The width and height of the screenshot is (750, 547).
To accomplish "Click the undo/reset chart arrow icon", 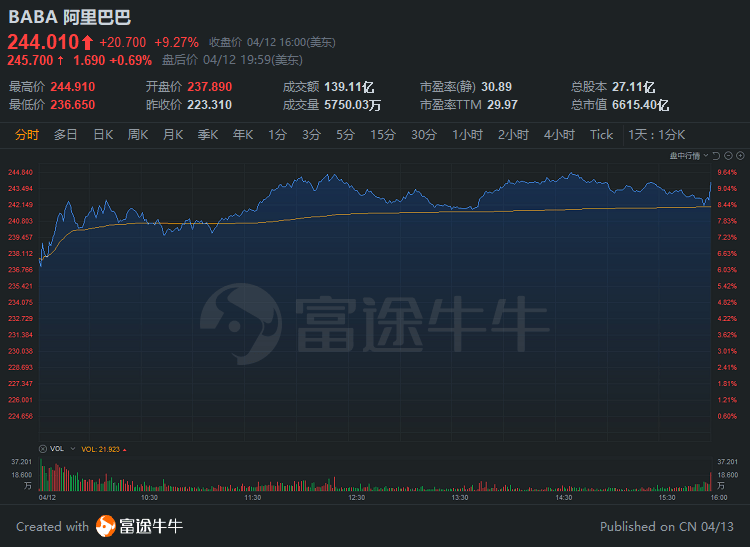I will [x=716, y=156].
